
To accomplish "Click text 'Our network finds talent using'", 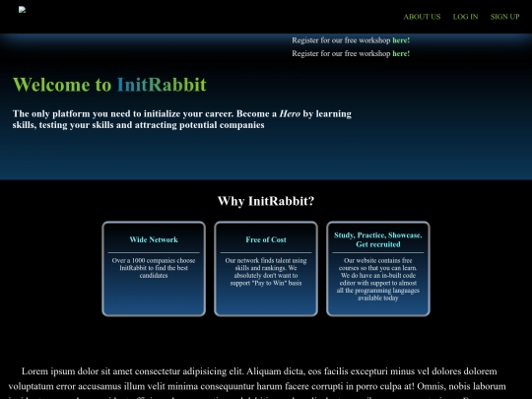I will pos(266,260).
